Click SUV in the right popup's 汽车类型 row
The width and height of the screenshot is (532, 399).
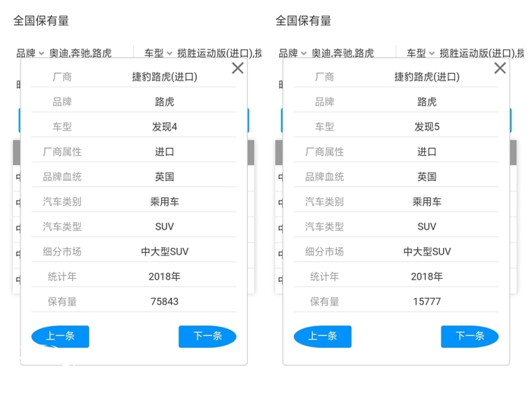[427, 226]
